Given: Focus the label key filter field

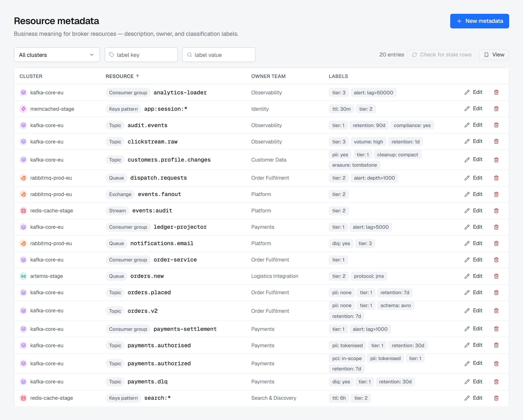Looking at the screenshot, I should 141,55.
